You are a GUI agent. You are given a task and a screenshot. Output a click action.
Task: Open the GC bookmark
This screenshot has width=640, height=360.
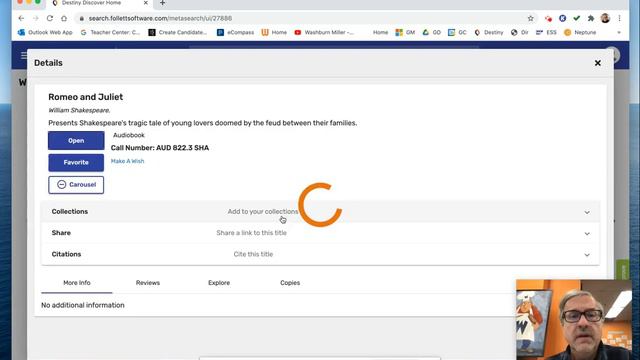pos(457,32)
